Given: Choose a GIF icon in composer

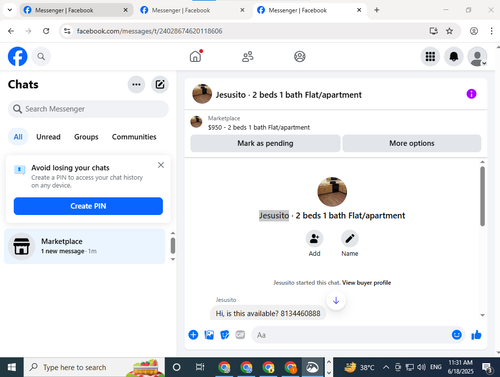Looking at the screenshot, I should point(240,335).
